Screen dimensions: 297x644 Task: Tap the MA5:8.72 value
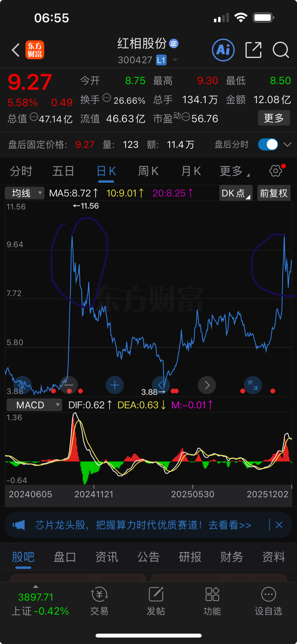(x=73, y=193)
